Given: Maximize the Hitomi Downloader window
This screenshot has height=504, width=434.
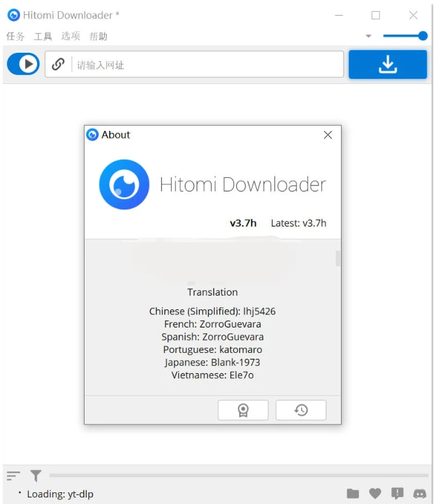Looking at the screenshot, I should coord(375,15).
